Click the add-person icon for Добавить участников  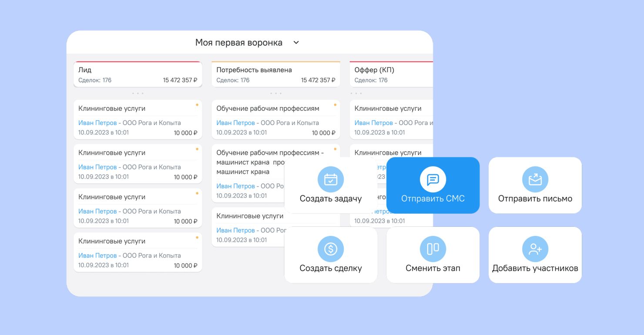pyautogui.click(x=535, y=249)
